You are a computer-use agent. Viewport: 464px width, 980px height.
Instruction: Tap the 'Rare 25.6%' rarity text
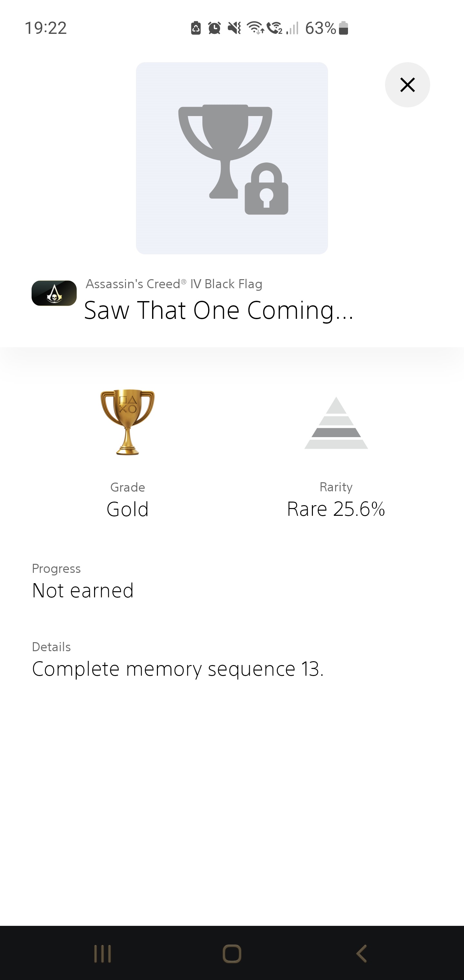pyautogui.click(x=336, y=509)
